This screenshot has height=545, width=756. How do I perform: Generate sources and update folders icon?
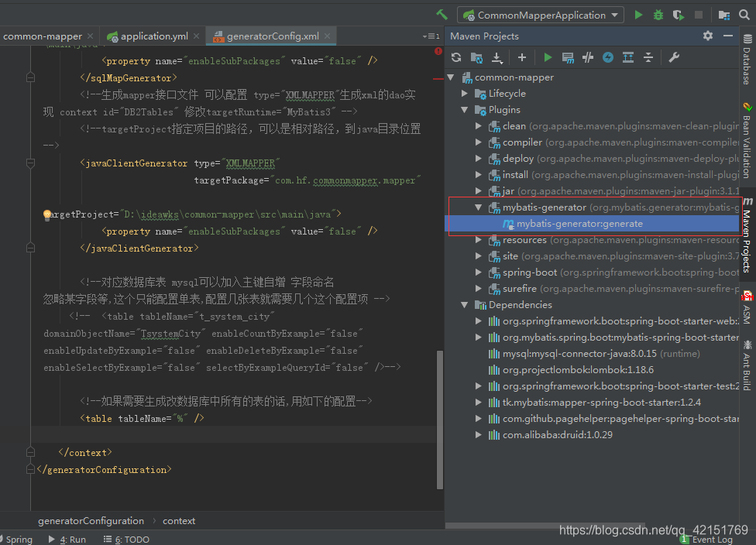[476, 58]
